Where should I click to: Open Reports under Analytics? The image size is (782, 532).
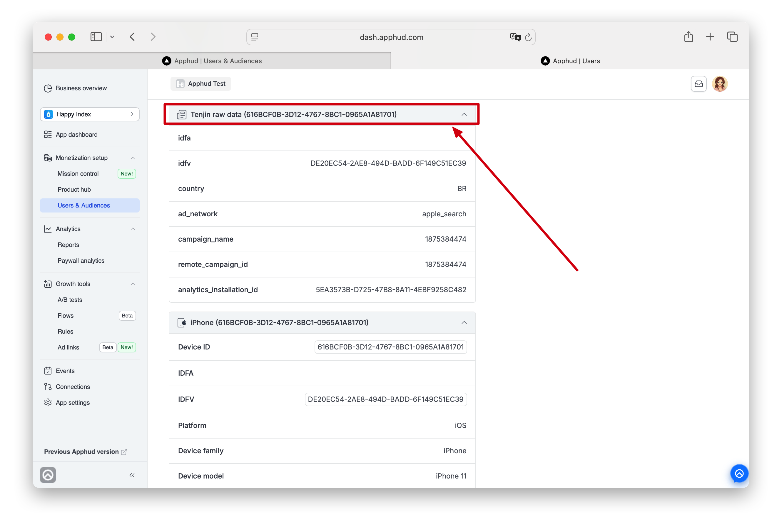pyautogui.click(x=68, y=245)
